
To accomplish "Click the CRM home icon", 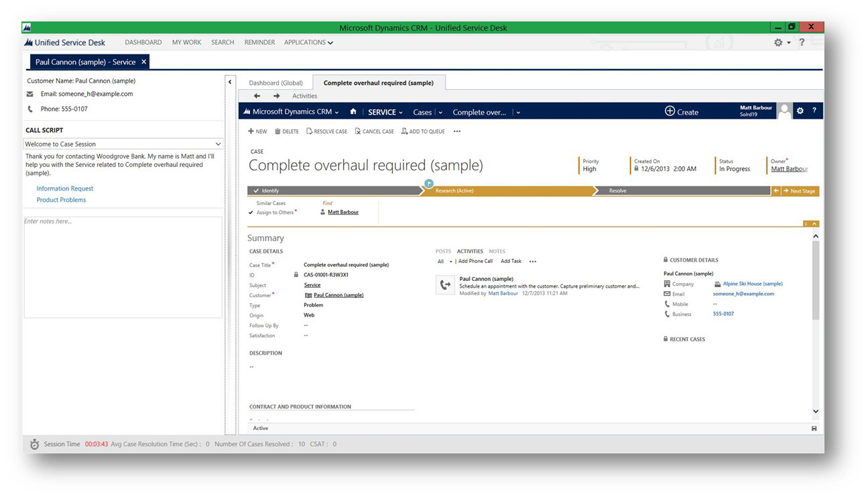I will coord(353,112).
